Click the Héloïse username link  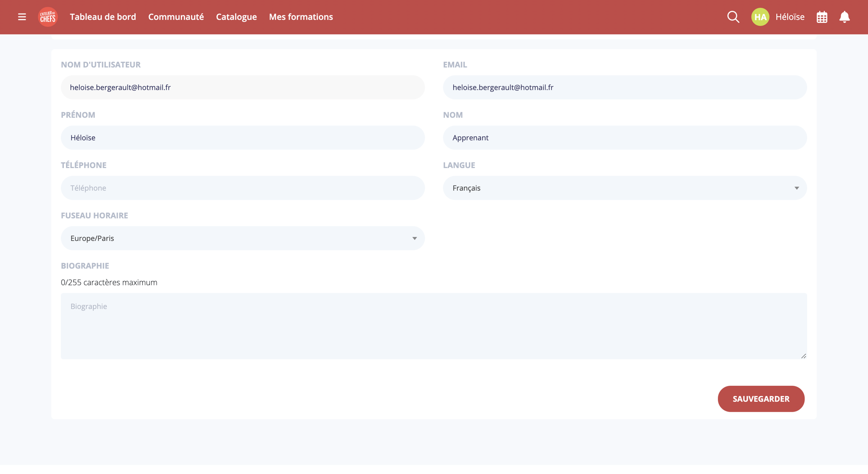pos(790,17)
